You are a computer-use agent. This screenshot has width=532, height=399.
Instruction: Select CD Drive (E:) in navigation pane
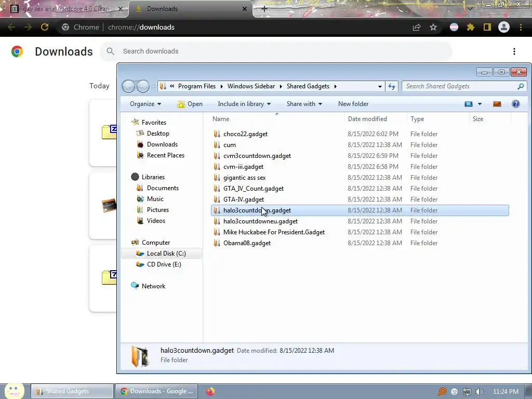[x=164, y=264]
